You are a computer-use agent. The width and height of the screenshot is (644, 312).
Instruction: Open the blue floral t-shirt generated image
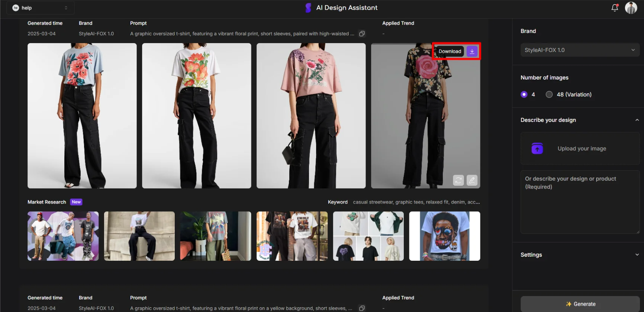[82, 116]
